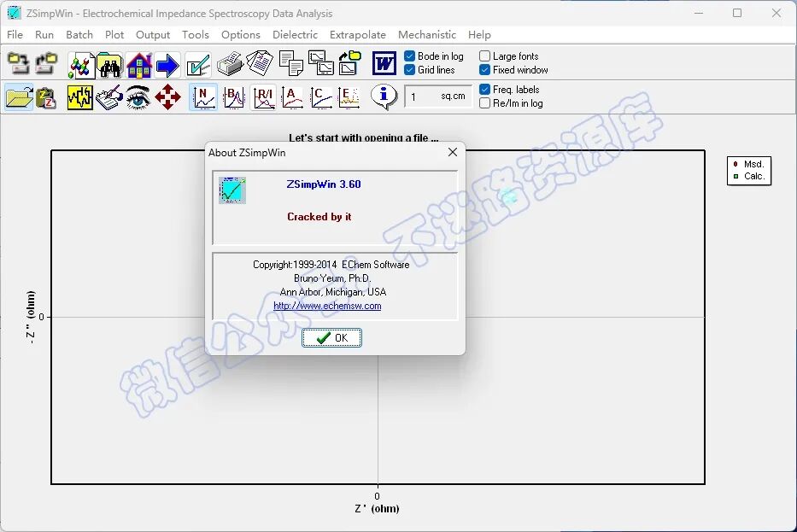The height and width of the screenshot is (532, 797).
Task: Click the Cracked by it text
Action: (319, 217)
